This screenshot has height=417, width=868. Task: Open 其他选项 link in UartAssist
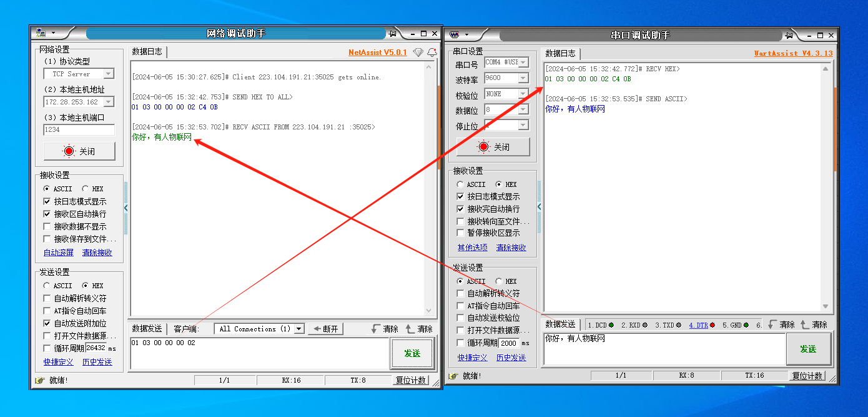pyautogui.click(x=473, y=248)
